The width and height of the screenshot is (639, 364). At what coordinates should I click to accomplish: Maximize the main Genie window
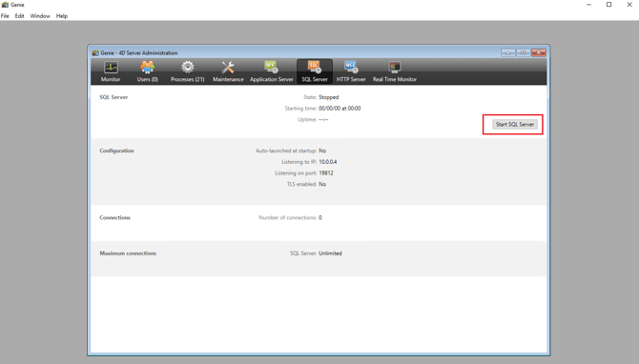tap(608, 5)
